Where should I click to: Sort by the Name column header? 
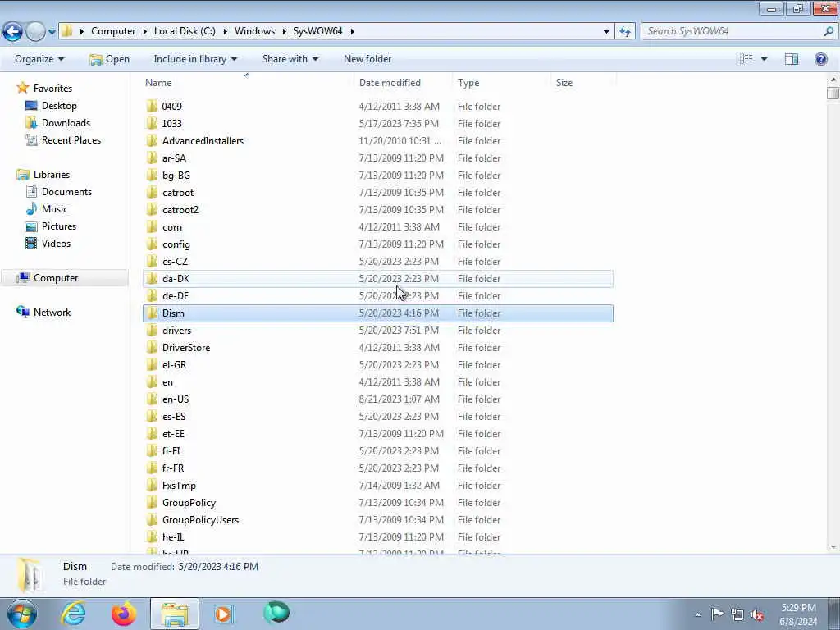click(x=158, y=83)
